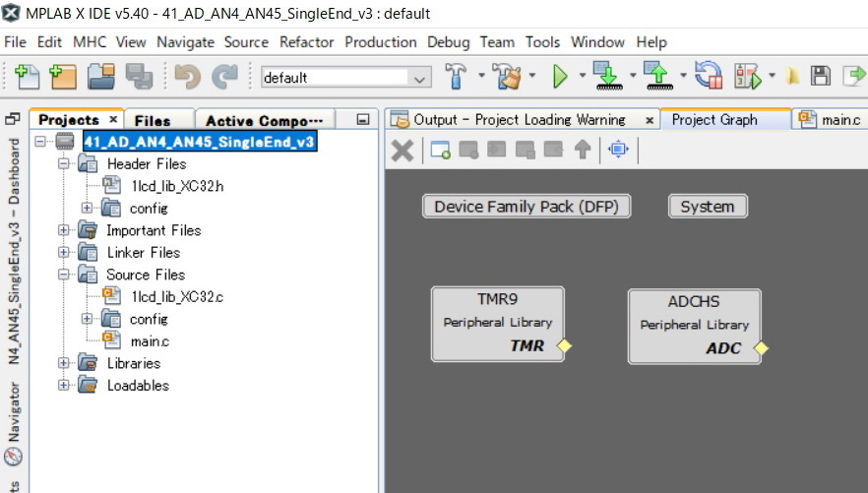This screenshot has width=868, height=493.
Task: Click the add new group icon in graph toolbar
Action: [x=441, y=150]
